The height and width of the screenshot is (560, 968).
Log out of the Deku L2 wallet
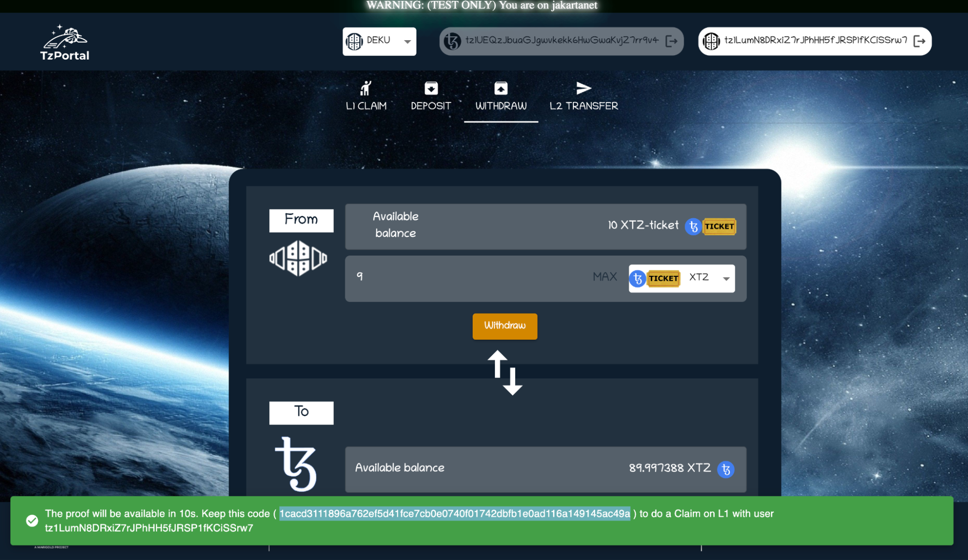click(x=919, y=41)
